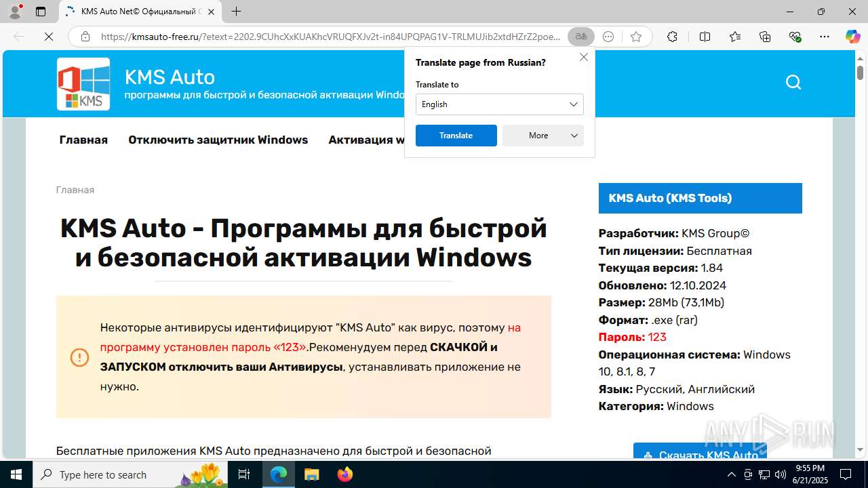Open a new browser tab
The height and width of the screenshot is (488, 868).
pyautogui.click(x=236, y=12)
